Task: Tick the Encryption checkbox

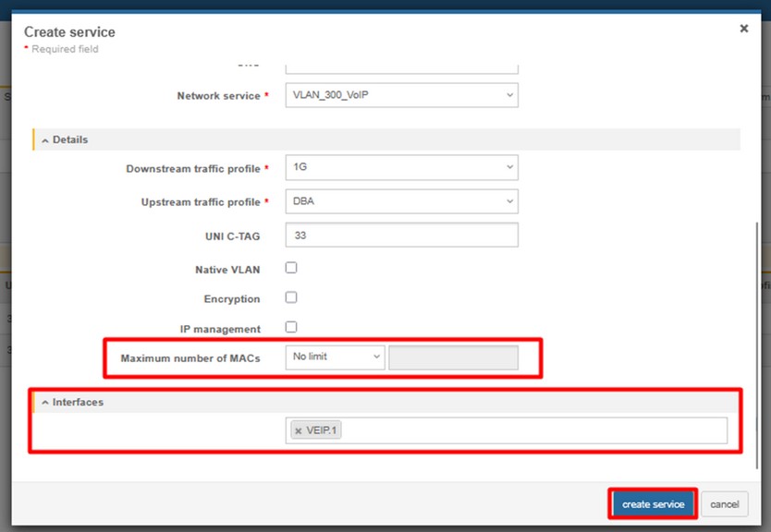Action: click(x=291, y=297)
